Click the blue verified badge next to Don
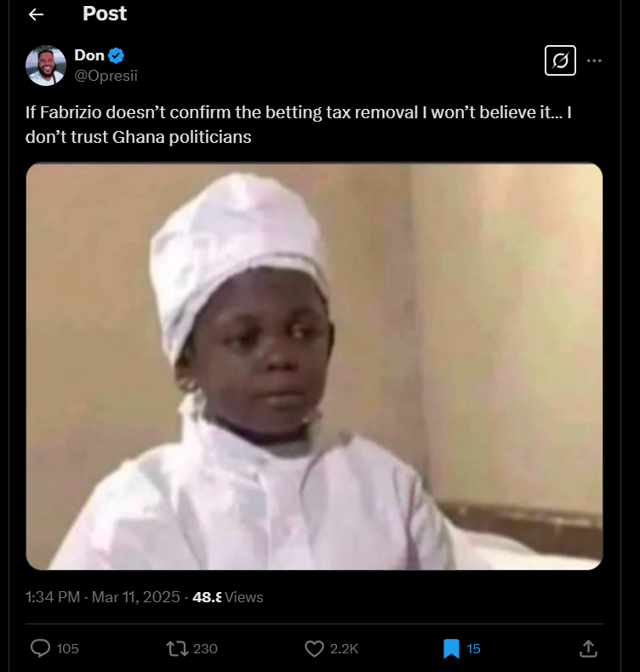 117,56
